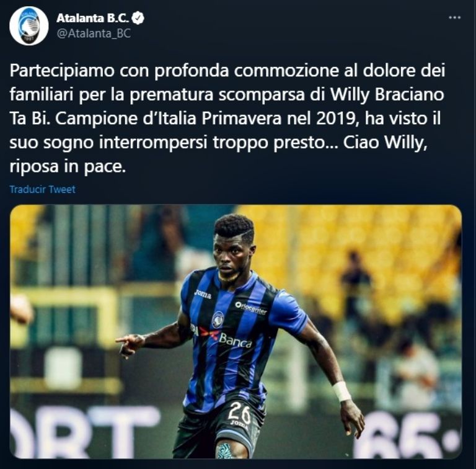Open the @Atalanta_BC handle

94,33
